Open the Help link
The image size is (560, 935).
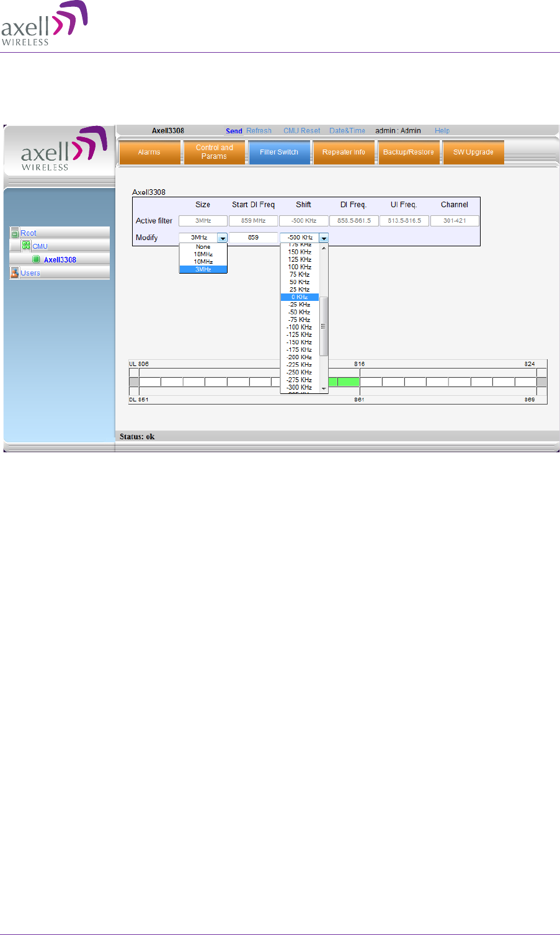coord(442,131)
